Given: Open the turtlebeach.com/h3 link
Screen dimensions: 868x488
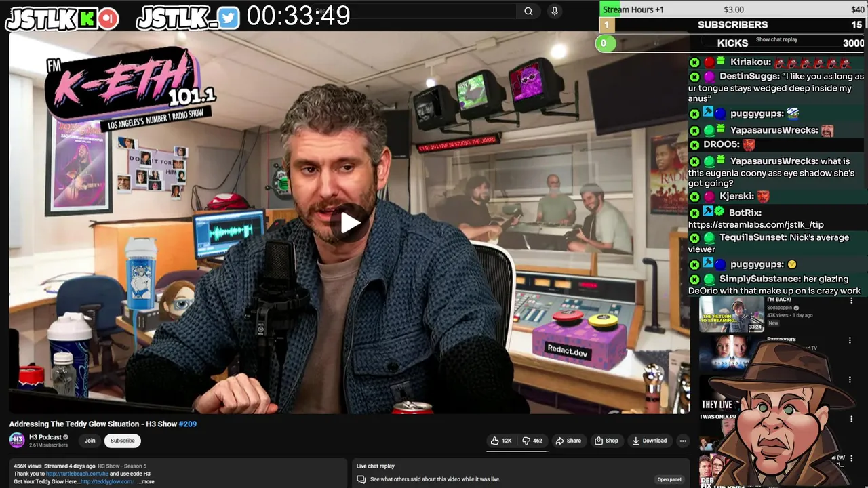Looking at the screenshot, I should click(77, 474).
